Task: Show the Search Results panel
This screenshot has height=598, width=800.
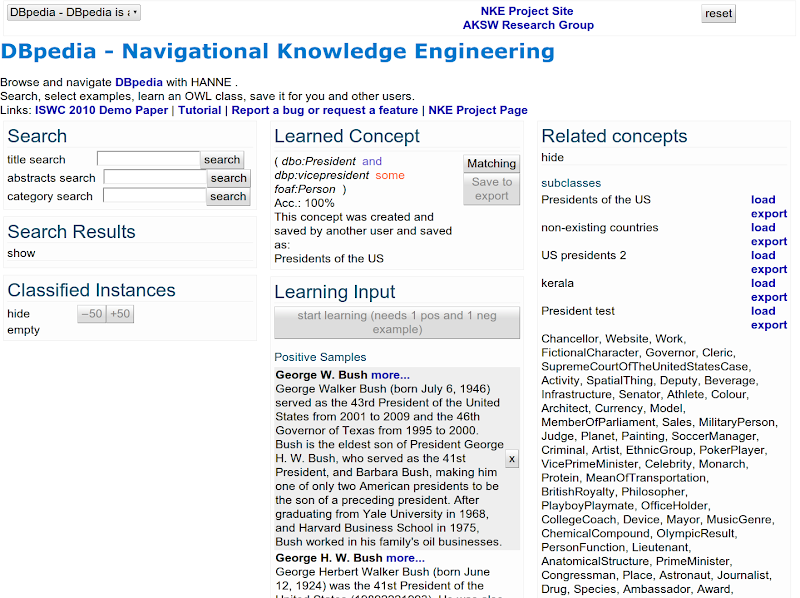Action: (21, 253)
